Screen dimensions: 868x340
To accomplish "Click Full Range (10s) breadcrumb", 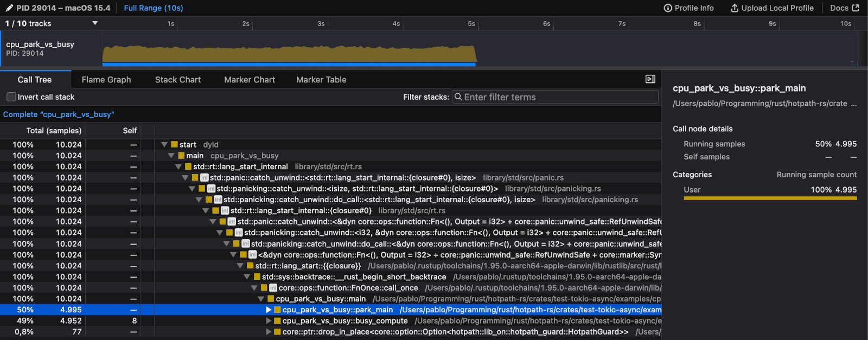I will (154, 8).
